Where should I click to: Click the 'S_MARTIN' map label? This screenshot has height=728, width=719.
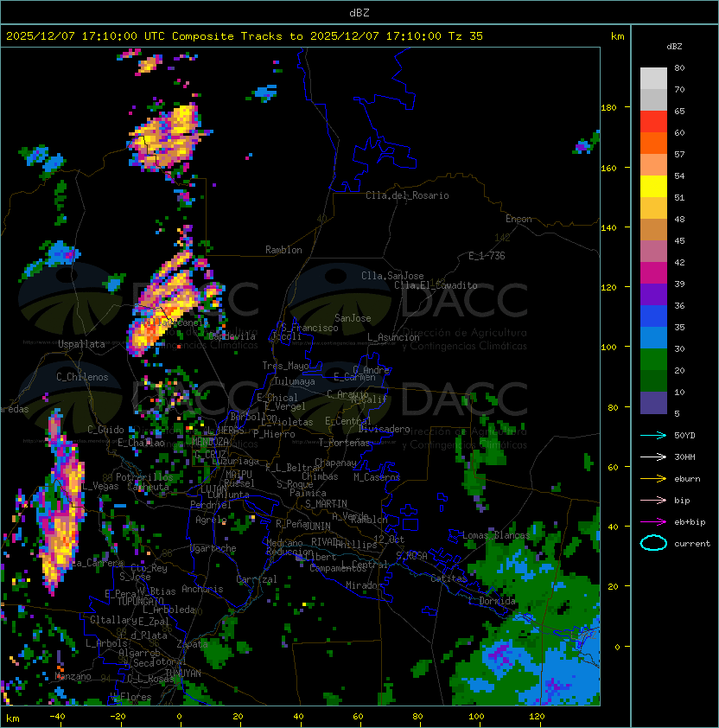(x=326, y=504)
